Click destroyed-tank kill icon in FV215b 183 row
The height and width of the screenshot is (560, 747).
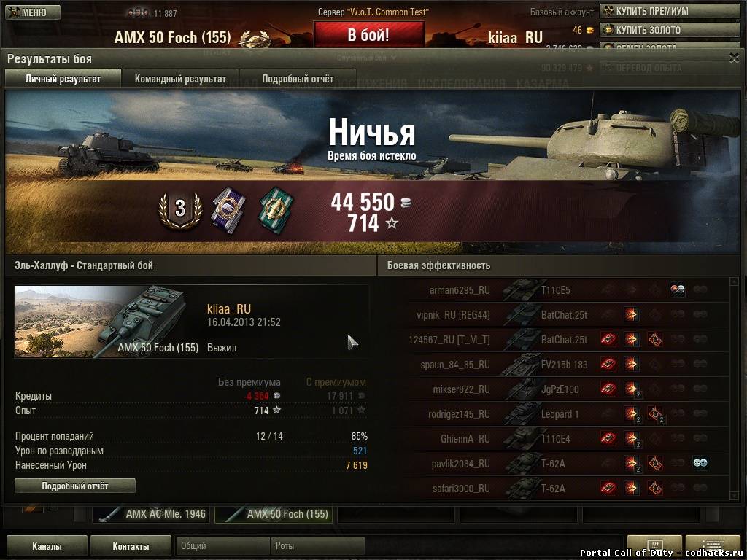point(608,365)
